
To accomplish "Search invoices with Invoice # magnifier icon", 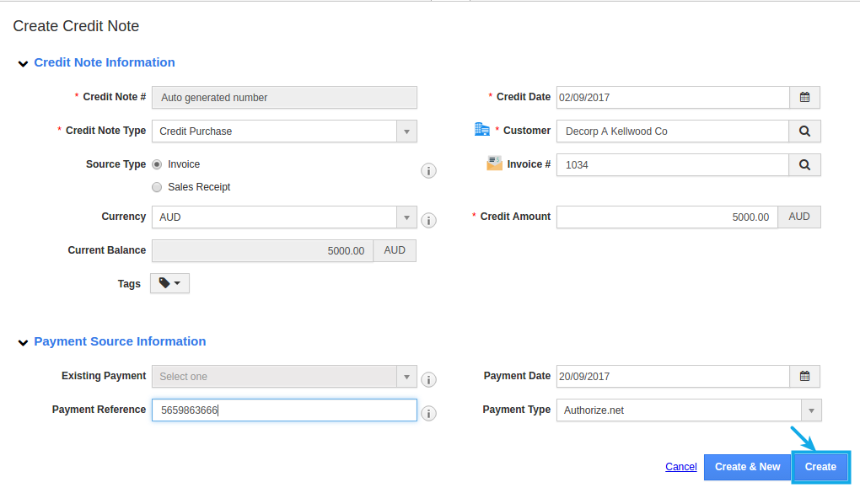I will [x=804, y=164].
